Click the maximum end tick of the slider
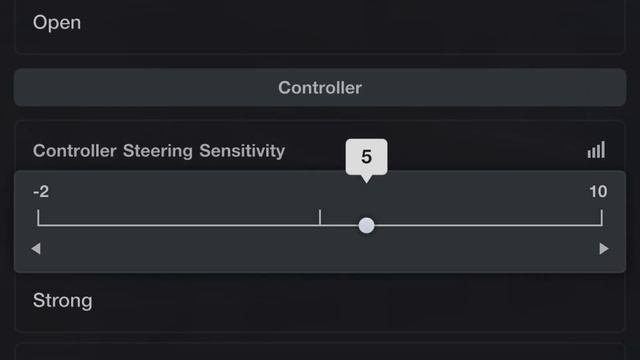 [601, 217]
